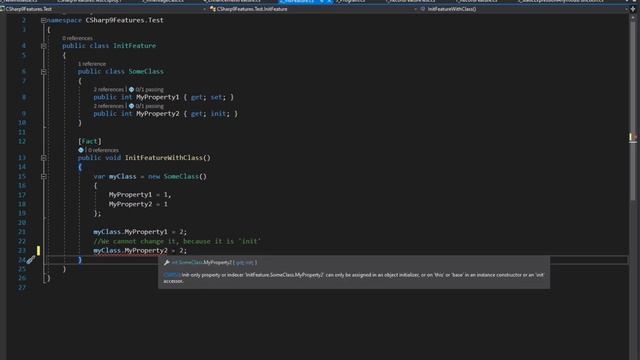Screen dimensions: 640x360
Task: Click '0/1 passing' above MyProperty2
Action: pyautogui.click(x=149, y=106)
